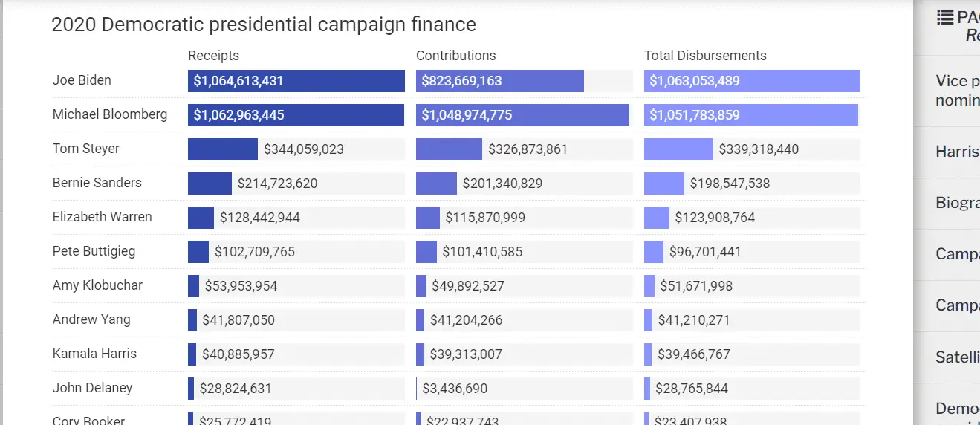This screenshot has height=425, width=980.
Task: Click the Amy Klobuchar candidate name
Action: tap(97, 285)
